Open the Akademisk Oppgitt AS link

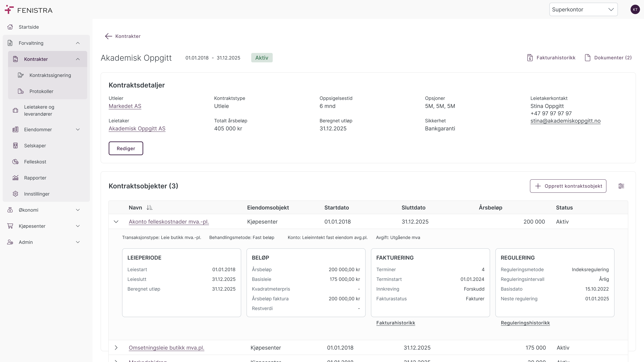[x=137, y=129]
